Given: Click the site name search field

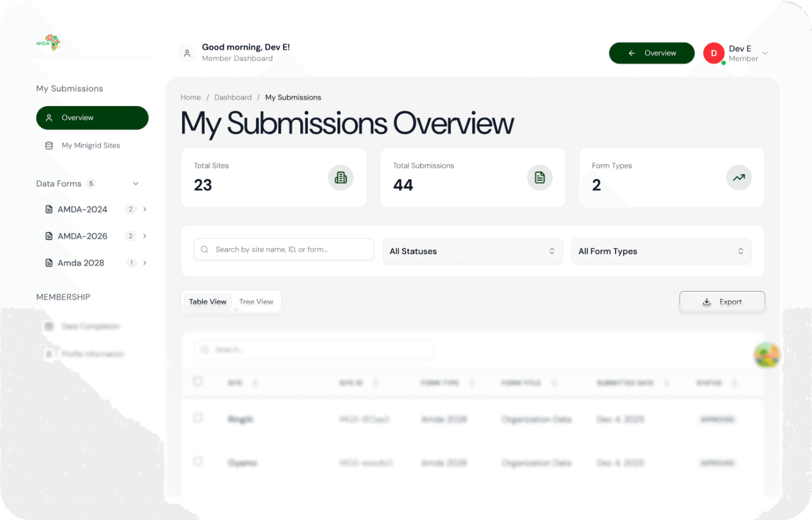Looking at the screenshot, I should point(283,250).
